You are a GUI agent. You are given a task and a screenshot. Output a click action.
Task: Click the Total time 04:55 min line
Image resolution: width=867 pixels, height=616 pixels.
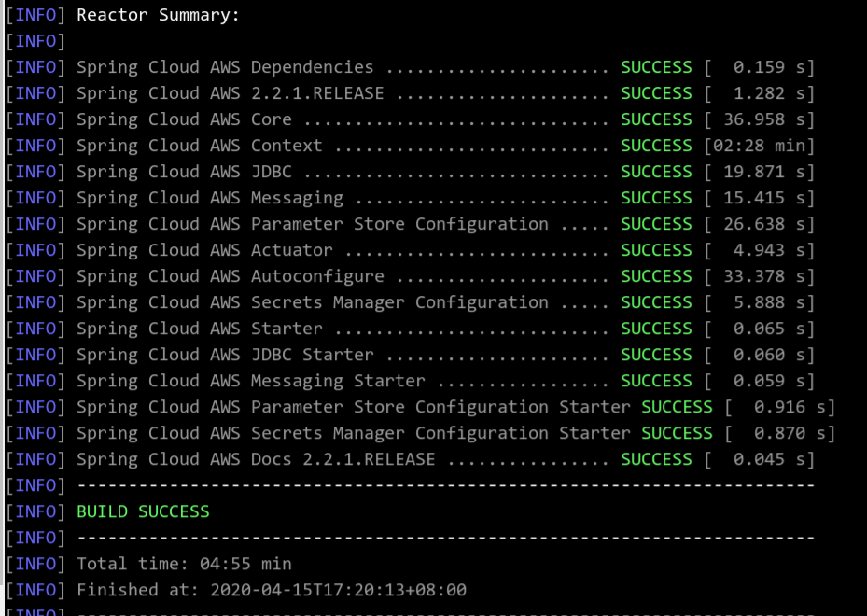tap(184, 564)
